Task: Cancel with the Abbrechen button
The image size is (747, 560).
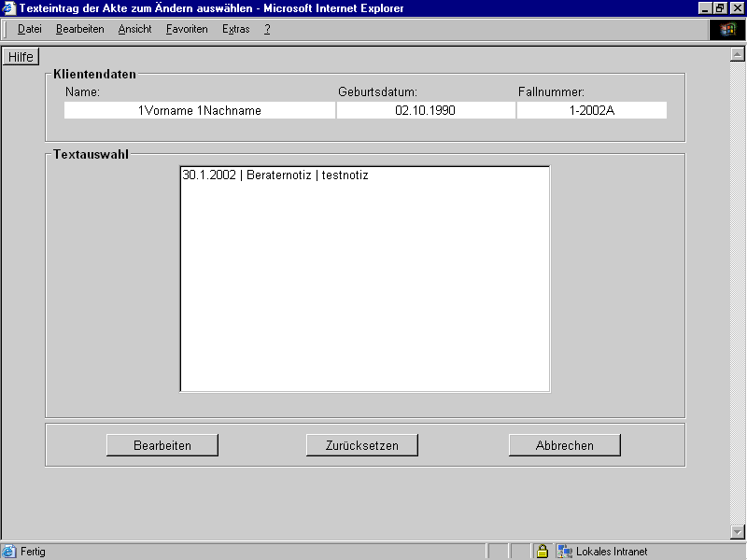Action: click(564, 445)
